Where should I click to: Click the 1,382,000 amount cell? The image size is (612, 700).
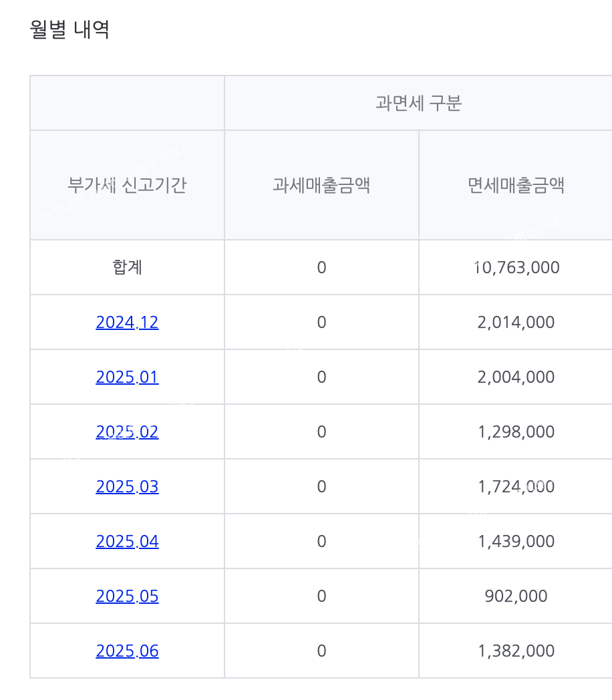(x=516, y=651)
